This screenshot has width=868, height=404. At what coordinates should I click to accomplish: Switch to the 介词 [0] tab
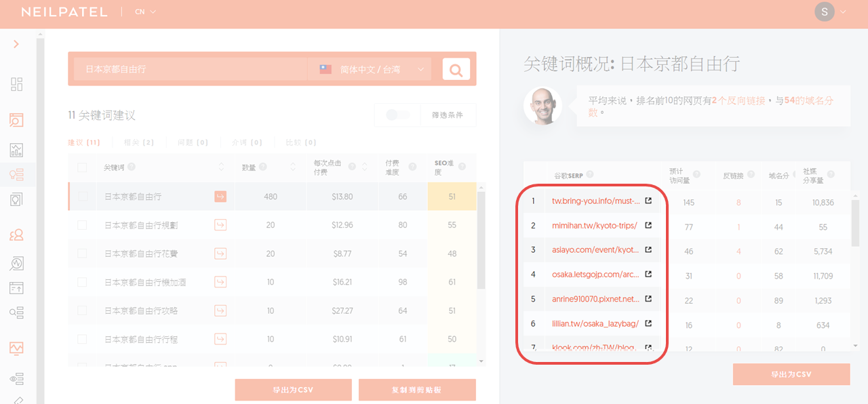coord(247,142)
